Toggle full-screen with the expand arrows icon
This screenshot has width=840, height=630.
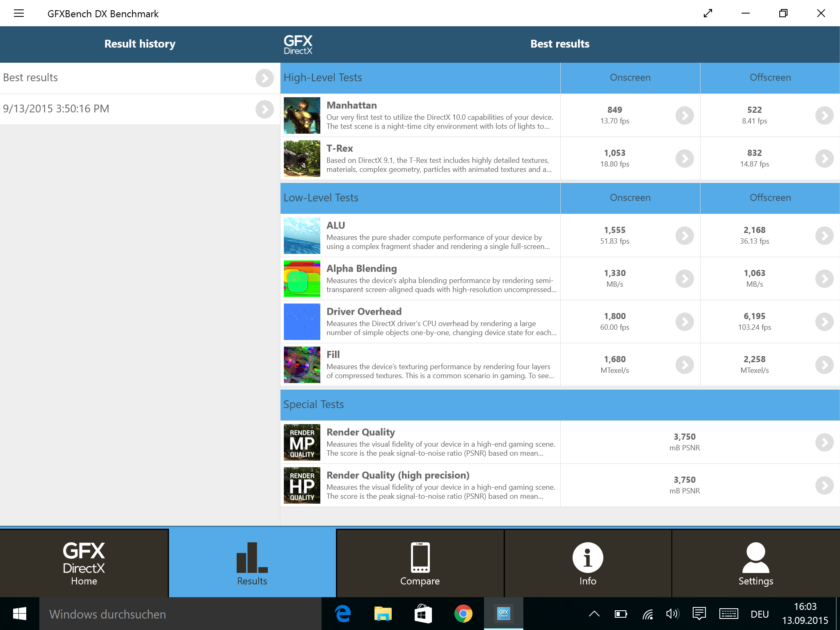(708, 14)
